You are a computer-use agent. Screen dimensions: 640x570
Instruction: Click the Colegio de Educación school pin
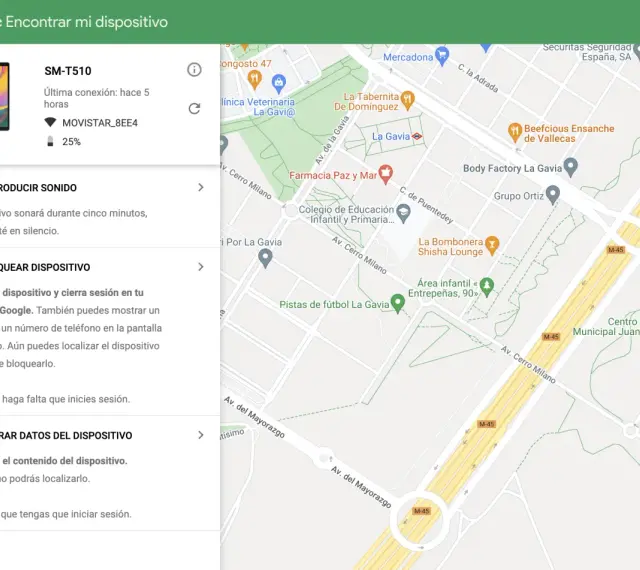(x=403, y=214)
